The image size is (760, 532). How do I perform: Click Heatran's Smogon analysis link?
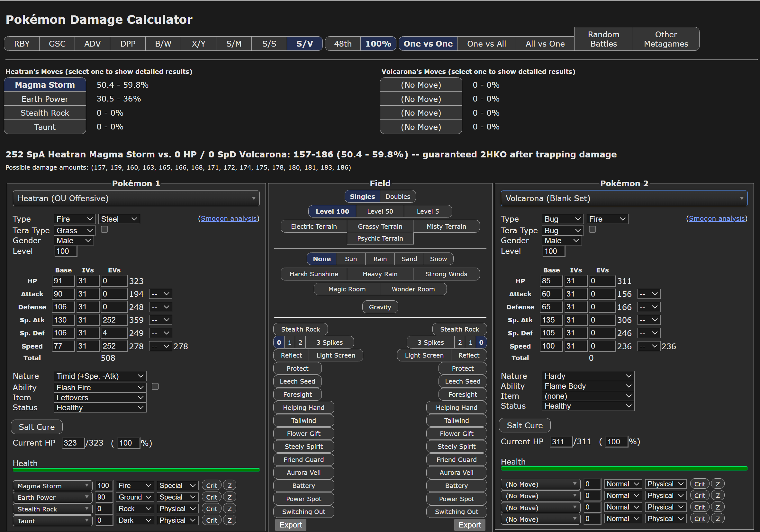[x=229, y=218]
